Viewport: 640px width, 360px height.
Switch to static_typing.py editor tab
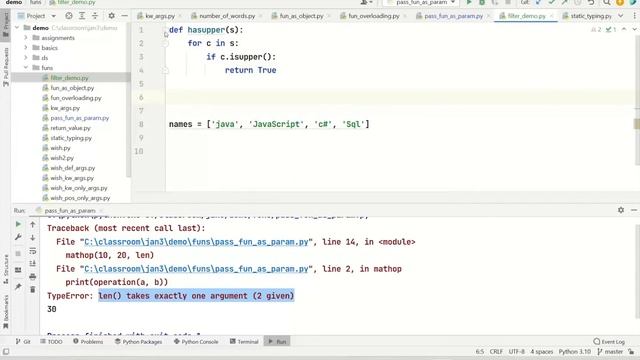[591, 16]
